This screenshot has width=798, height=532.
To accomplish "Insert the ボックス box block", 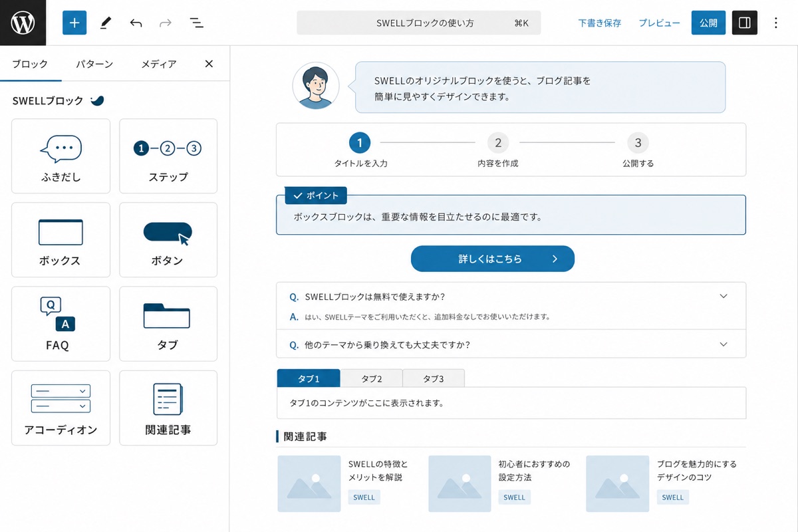I will [61, 240].
